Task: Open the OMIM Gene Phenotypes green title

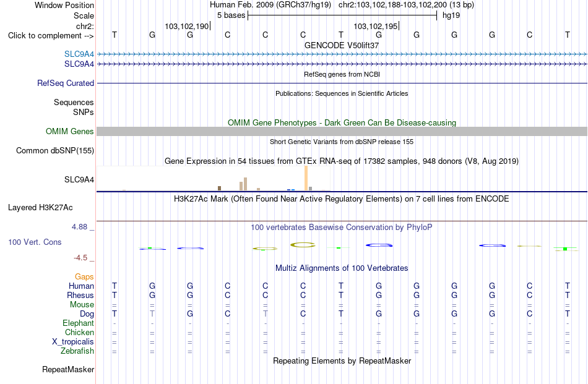Action: click(x=342, y=123)
